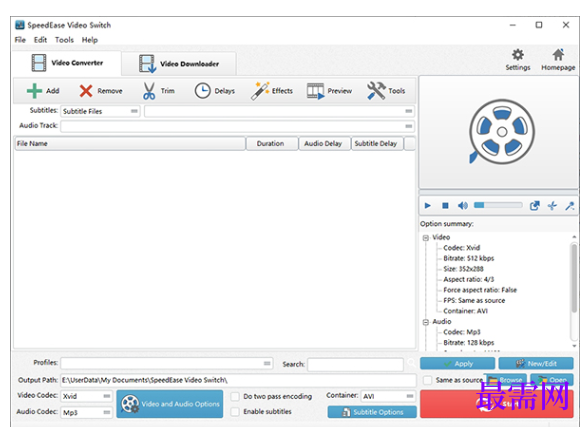Select 'Codec: Xvid' in option summary
The image size is (588, 427).
461,248
